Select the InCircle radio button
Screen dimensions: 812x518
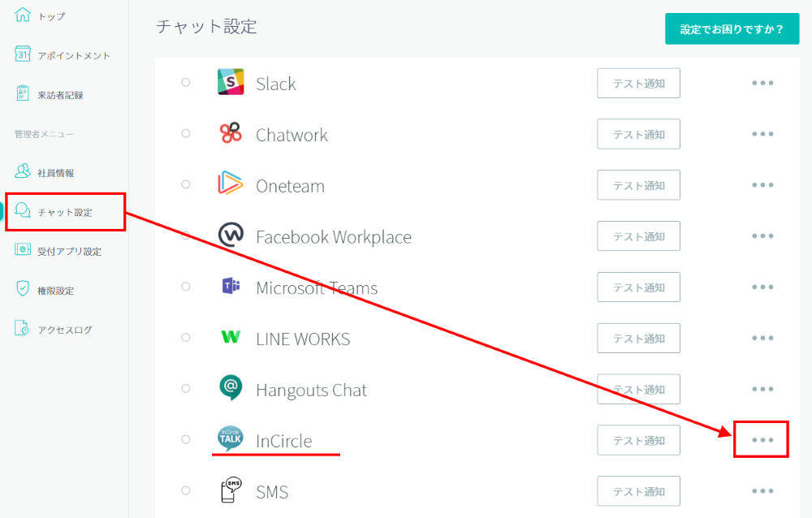(186, 440)
